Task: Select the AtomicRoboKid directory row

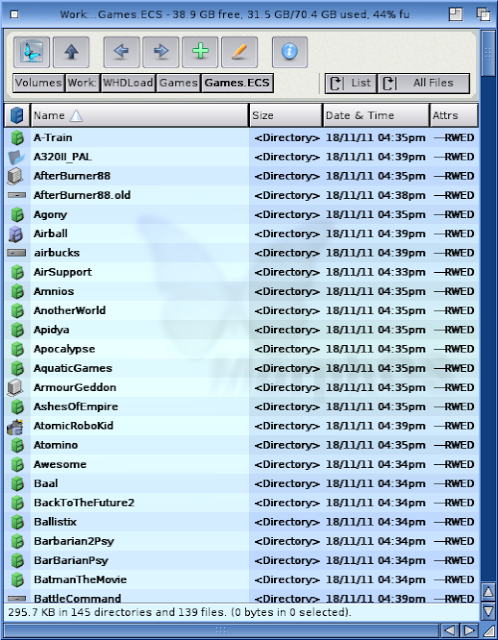Action: [x=242, y=426]
